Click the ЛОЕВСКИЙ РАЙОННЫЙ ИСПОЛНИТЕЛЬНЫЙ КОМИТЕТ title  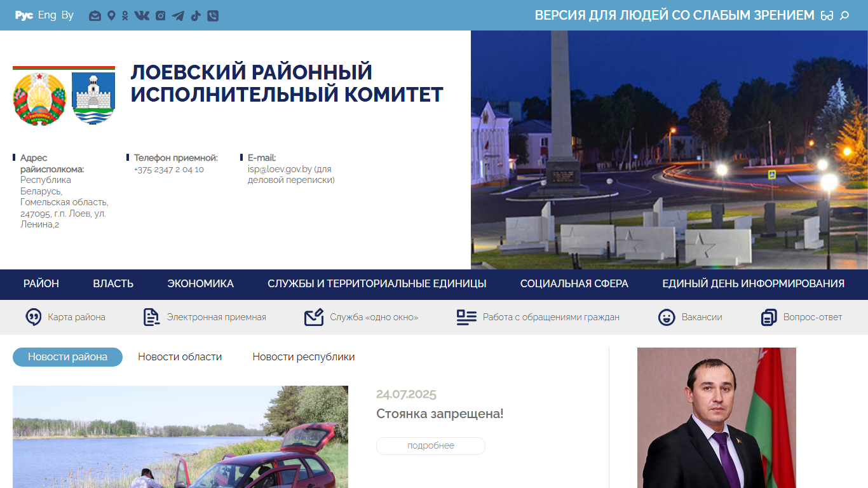[287, 83]
